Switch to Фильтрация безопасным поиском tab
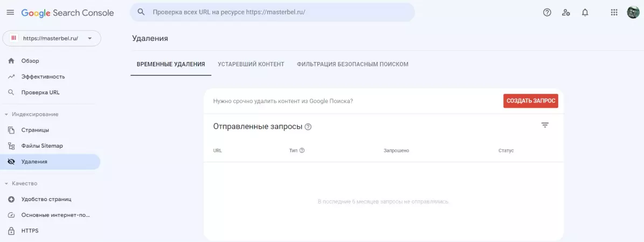Viewport: 644px width, 242px height. point(353,64)
